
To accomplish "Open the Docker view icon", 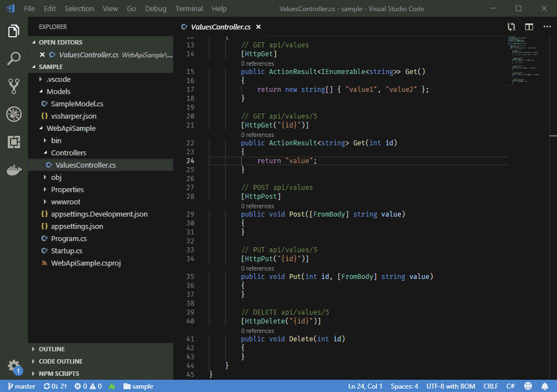I will (x=14, y=170).
